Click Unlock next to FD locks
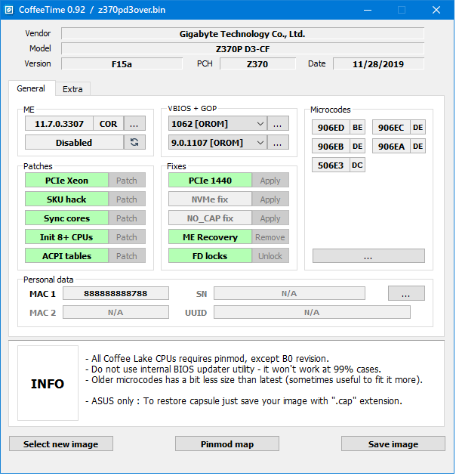The image size is (456, 476). [270, 256]
